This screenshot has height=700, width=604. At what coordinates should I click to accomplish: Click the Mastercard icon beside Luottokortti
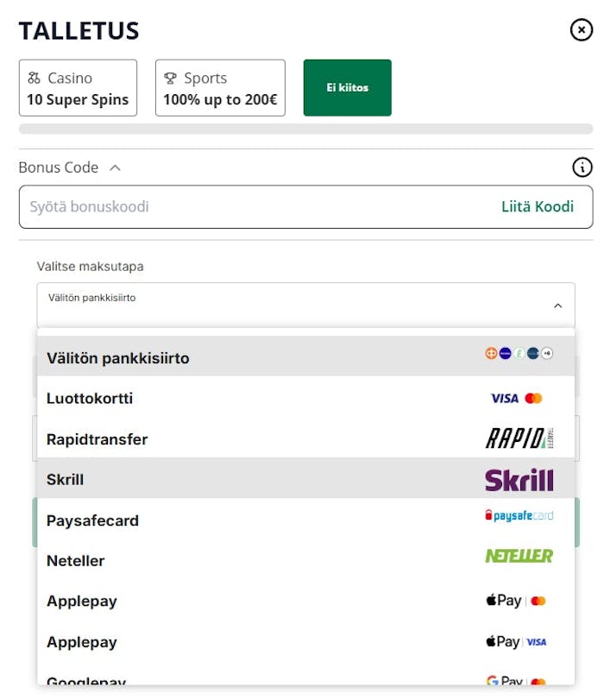pos(536,398)
